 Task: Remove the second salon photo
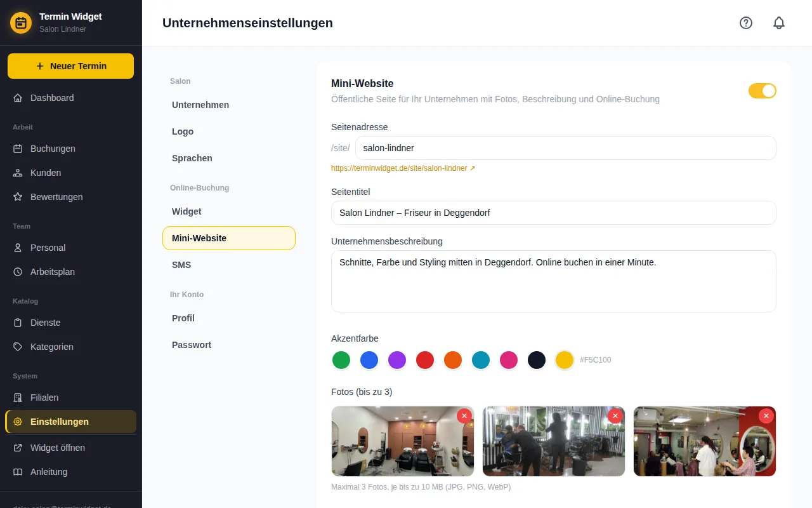615,416
